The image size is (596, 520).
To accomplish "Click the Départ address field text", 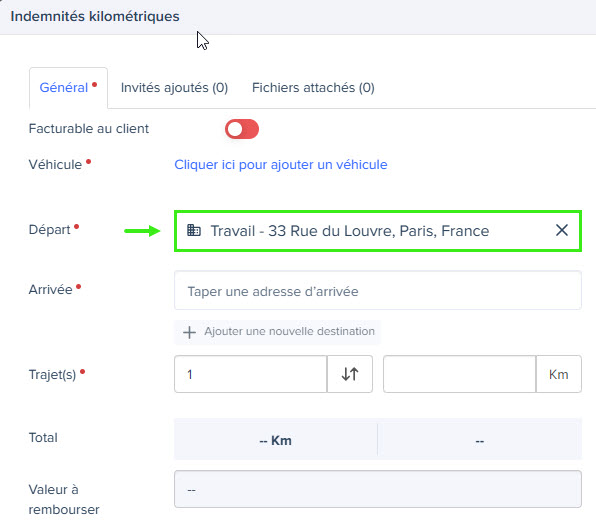I will [x=350, y=231].
